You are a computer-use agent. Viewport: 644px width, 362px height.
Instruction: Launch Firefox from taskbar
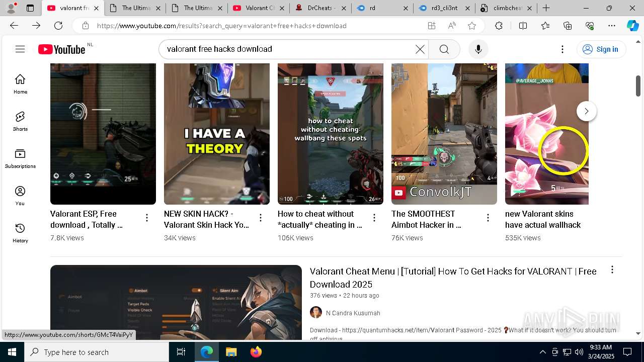tap(256, 352)
